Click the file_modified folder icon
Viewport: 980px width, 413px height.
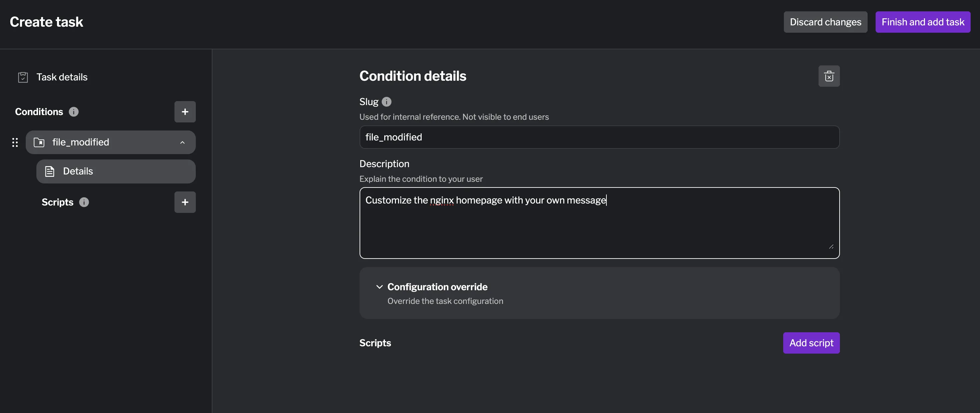coord(39,142)
